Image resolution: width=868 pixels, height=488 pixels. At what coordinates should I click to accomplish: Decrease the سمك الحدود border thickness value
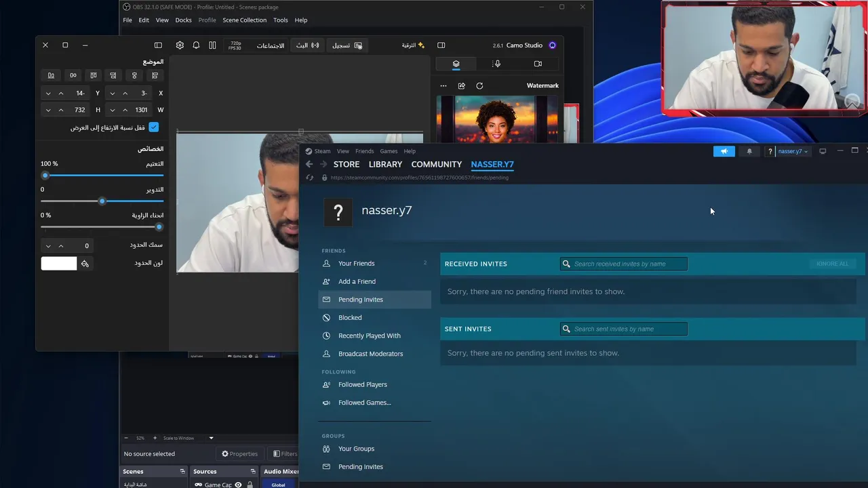point(48,246)
